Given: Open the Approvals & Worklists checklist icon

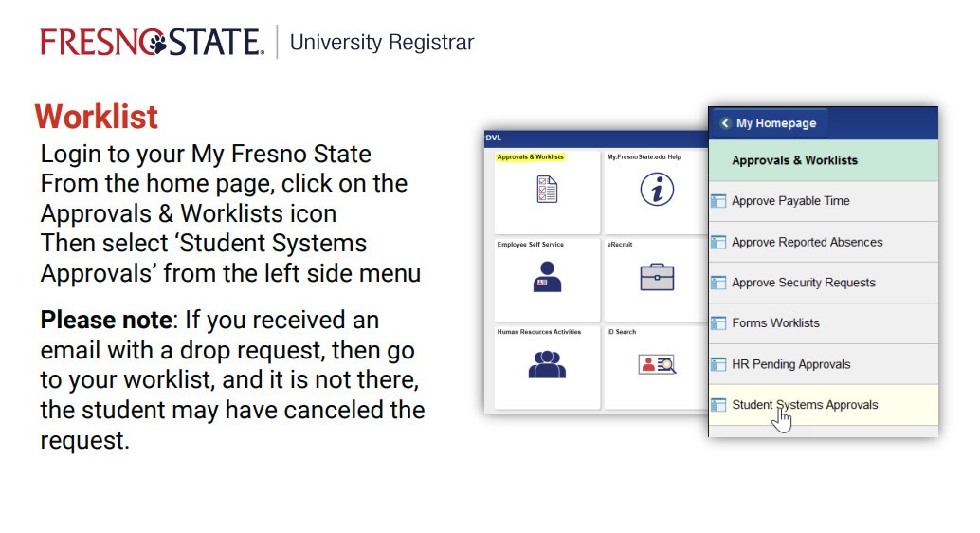Looking at the screenshot, I should point(546,190).
